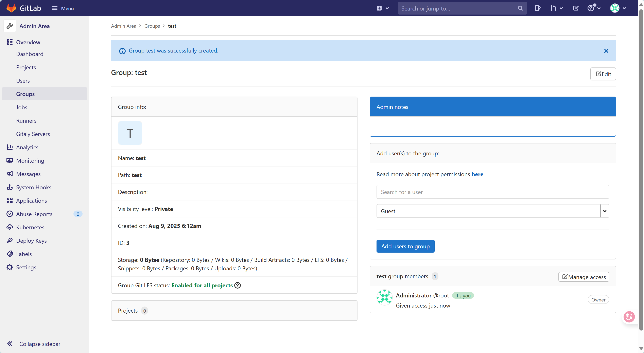Click the Messages megaphone icon
Screen dimensions: 644x353
[x=10, y=174]
